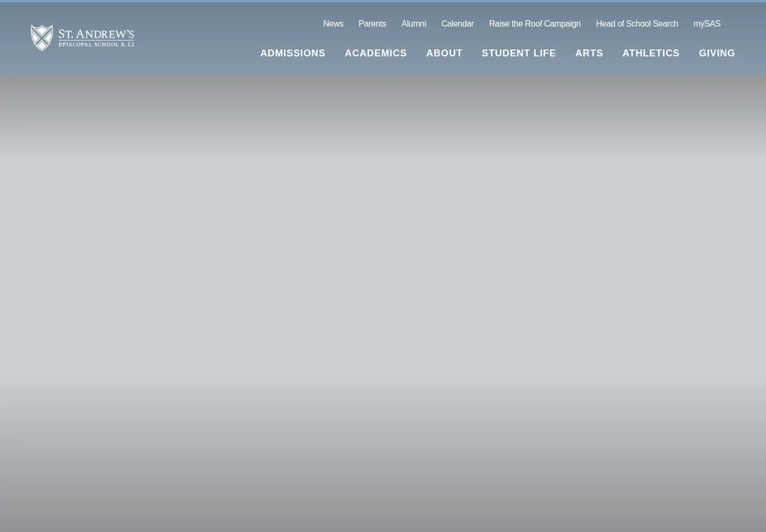
Task: Open the Student Life menu
Action: point(519,53)
